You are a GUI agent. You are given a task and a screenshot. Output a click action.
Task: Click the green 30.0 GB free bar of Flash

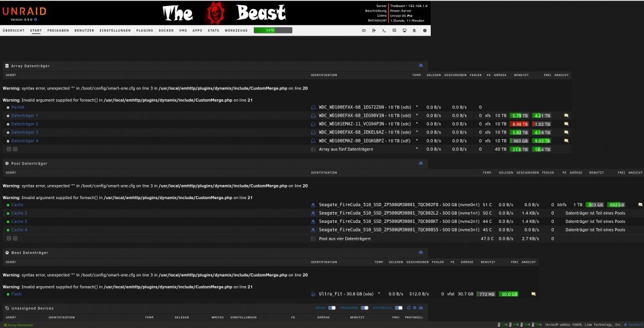click(x=509, y=294)
